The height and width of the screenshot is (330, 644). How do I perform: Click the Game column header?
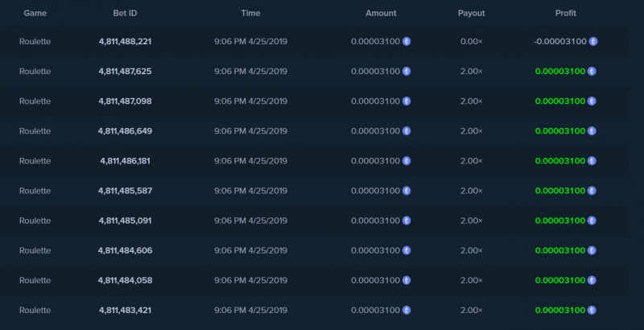[x=35, y=13]
